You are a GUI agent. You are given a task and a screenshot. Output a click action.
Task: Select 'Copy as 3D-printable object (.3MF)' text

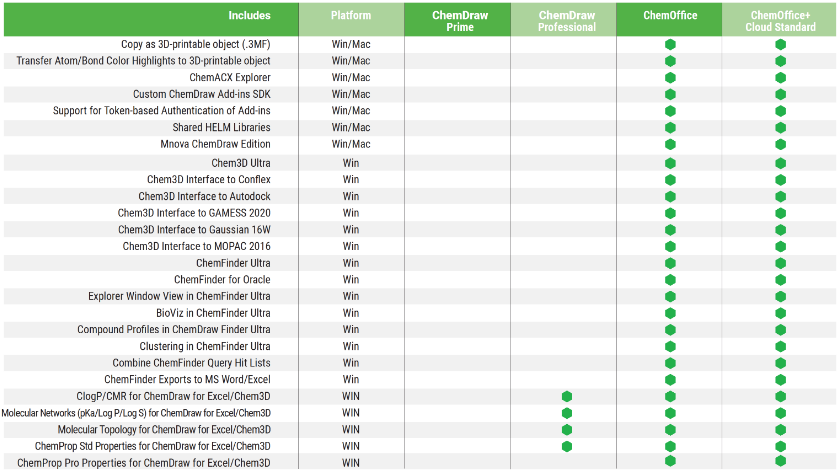click(195, 44)
